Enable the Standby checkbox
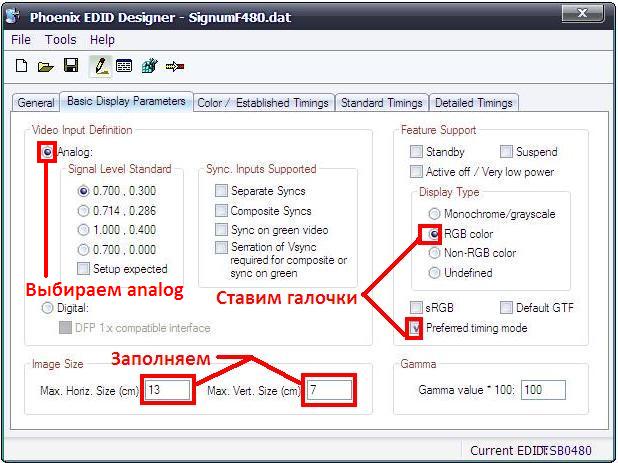The image size is (618, 463). [x=416, y=152]
